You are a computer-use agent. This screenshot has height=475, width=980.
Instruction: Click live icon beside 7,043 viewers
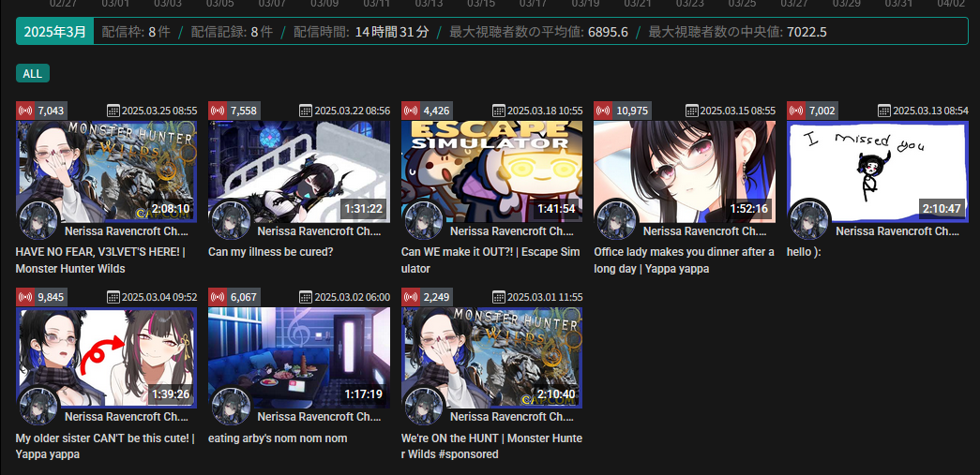click(25, 111)
